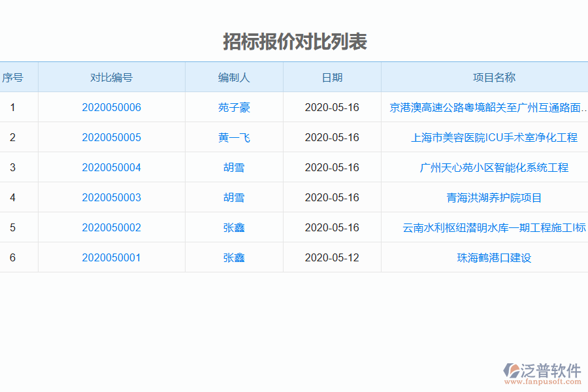
Task: Click the 对比编号 column header
Action: [111, 77]
